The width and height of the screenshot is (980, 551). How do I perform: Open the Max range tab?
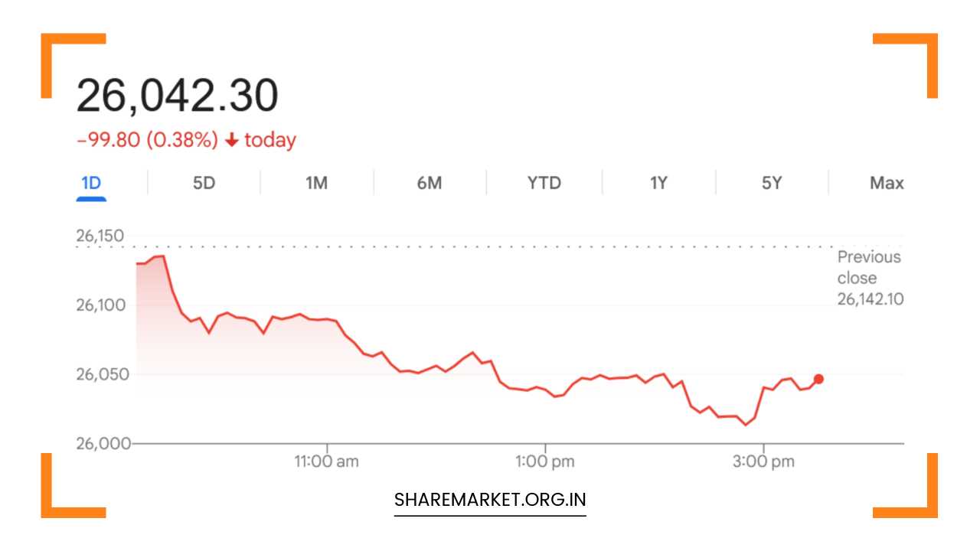[x=887, y=184]
